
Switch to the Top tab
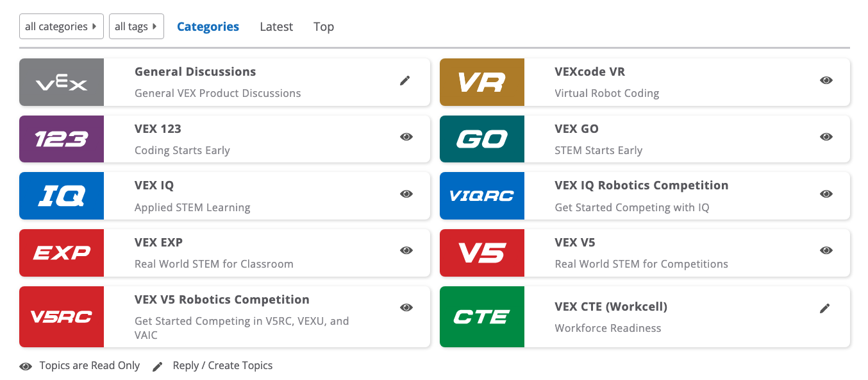click(x=324, y=26)
